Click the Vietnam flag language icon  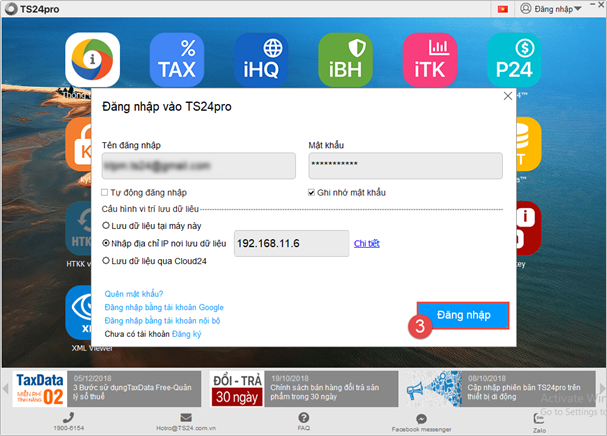(x=502, y=9)
